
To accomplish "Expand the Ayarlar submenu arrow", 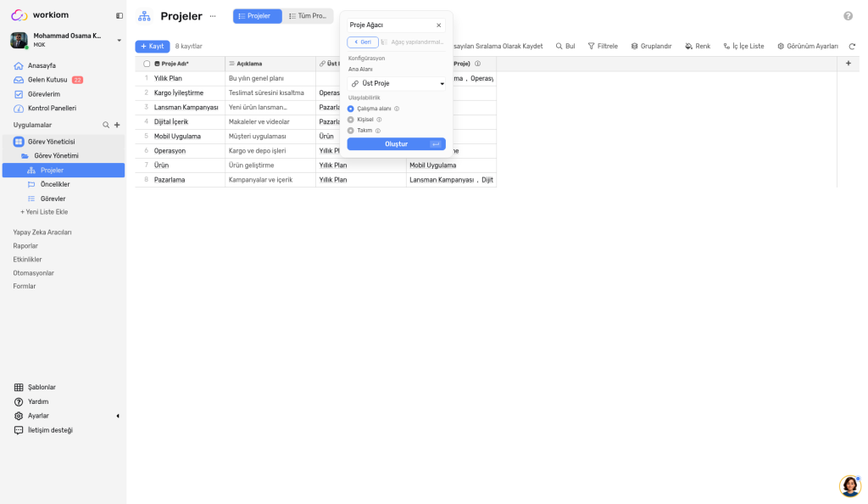I will coord(117,416).
